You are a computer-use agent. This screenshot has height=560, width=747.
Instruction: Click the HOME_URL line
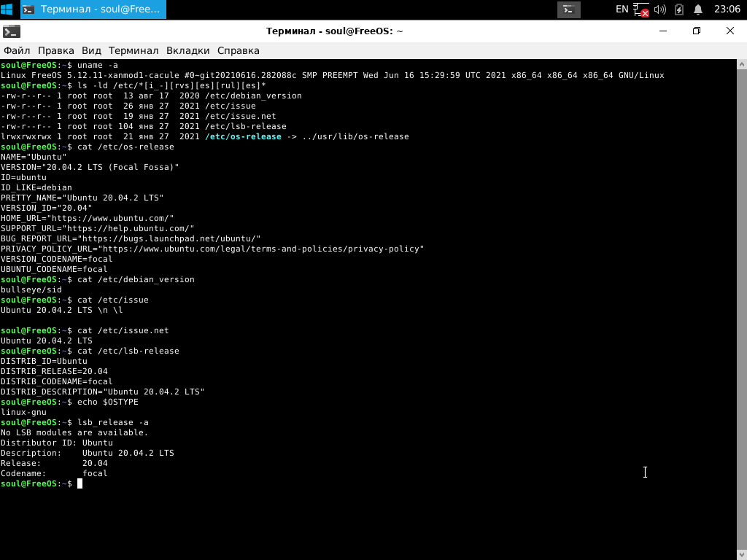[88, 218]
